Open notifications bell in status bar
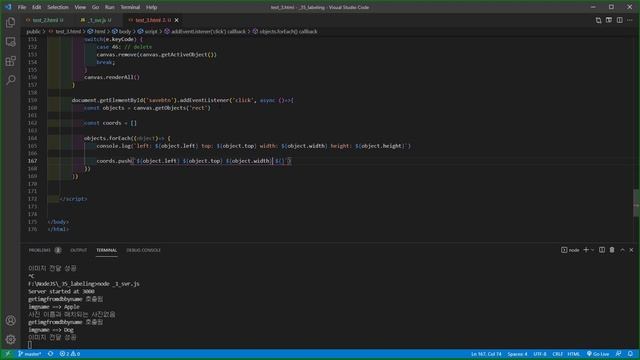The height and width of the screenshot is (360, 640). tap(631, 354)
